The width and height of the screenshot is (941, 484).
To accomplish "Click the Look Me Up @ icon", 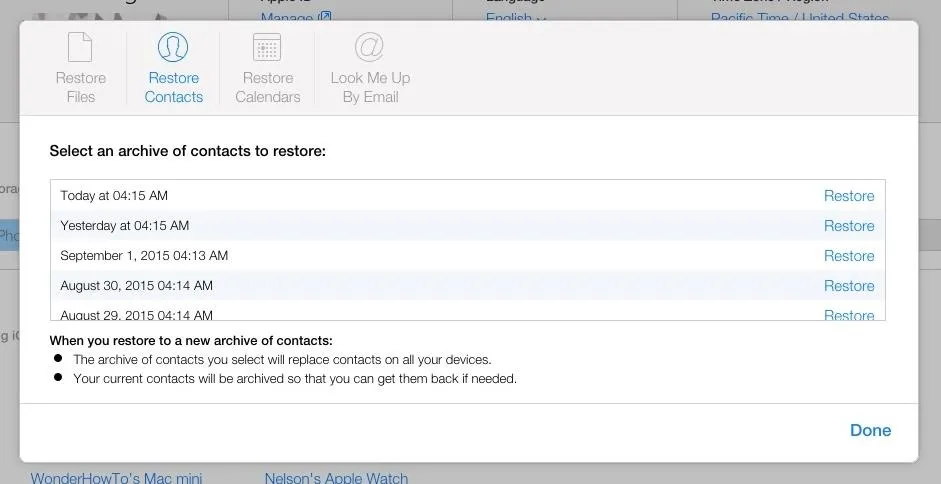I will pyautogui.click(x=370, y=47).
